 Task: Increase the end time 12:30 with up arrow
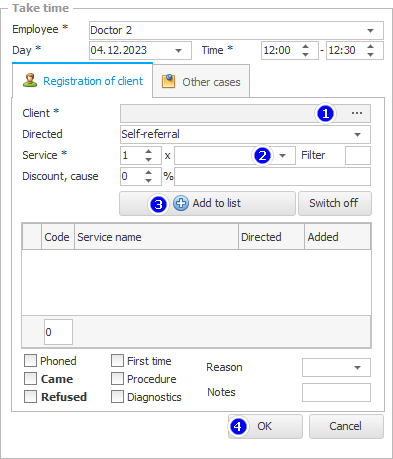click(370, 47)
